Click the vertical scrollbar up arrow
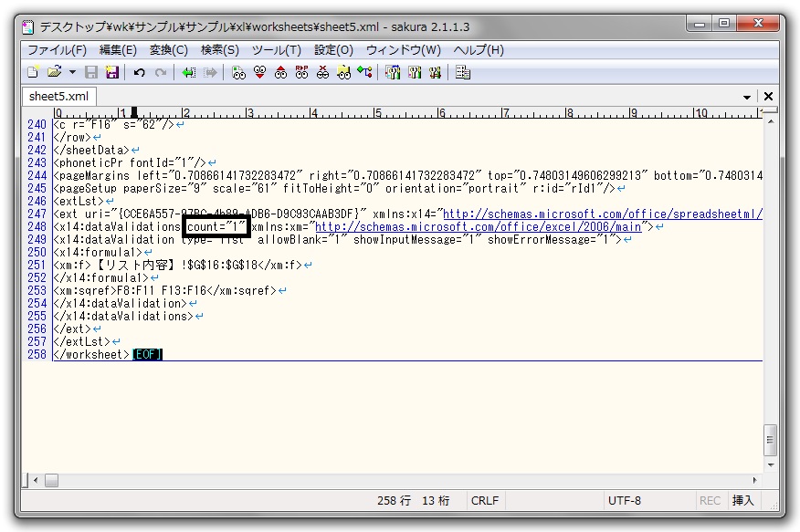800x532 pixels. point(771,121)
